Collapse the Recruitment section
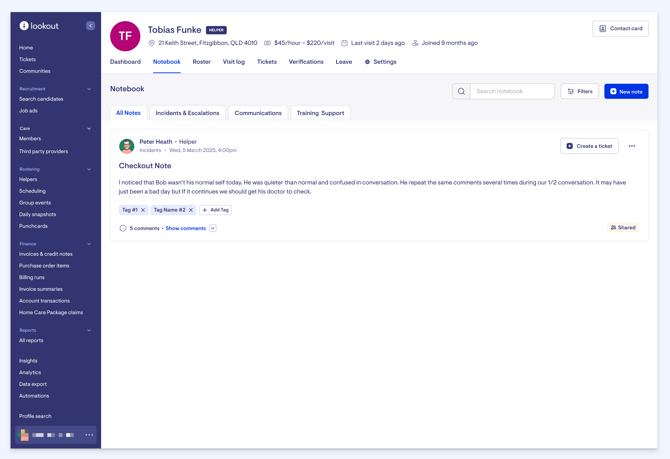Screen dimensions: 670x459 pos(89,89)
